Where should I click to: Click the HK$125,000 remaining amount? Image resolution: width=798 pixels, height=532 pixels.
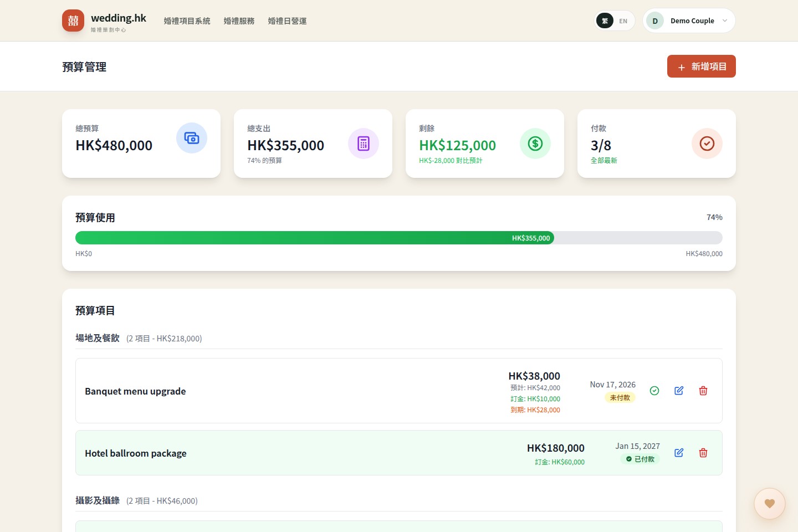(458, 145)
